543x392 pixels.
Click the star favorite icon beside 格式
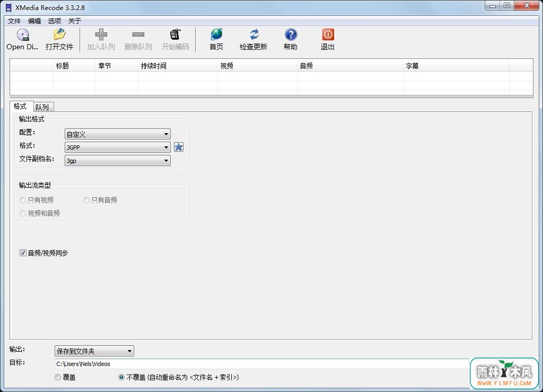(x=179, y=147)
